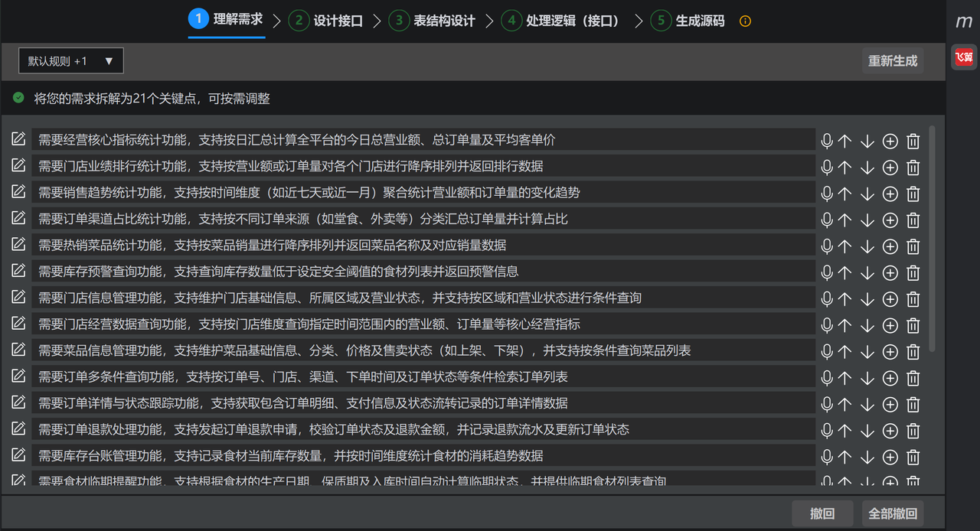
Task: Click microphone icon on 订单退款处理 row
Action: tap(827, 431)
